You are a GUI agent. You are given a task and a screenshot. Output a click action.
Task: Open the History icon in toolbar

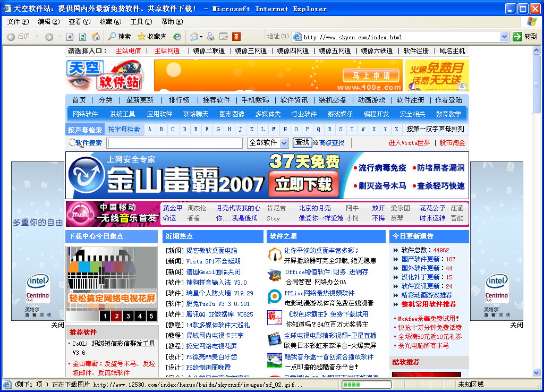177,37
